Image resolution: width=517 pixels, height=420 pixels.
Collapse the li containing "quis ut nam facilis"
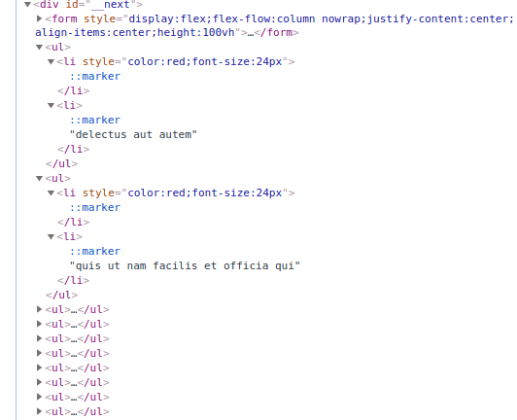click(51, 236)
